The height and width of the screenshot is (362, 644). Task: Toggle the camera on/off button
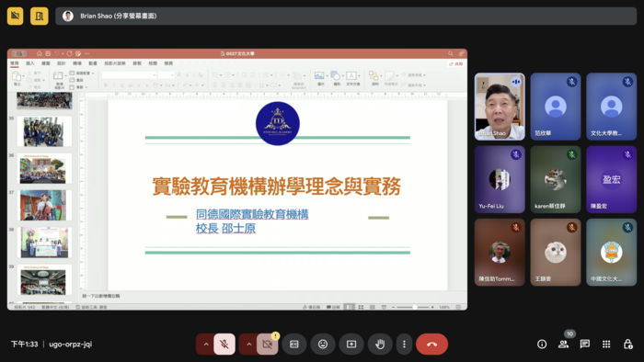268,344
